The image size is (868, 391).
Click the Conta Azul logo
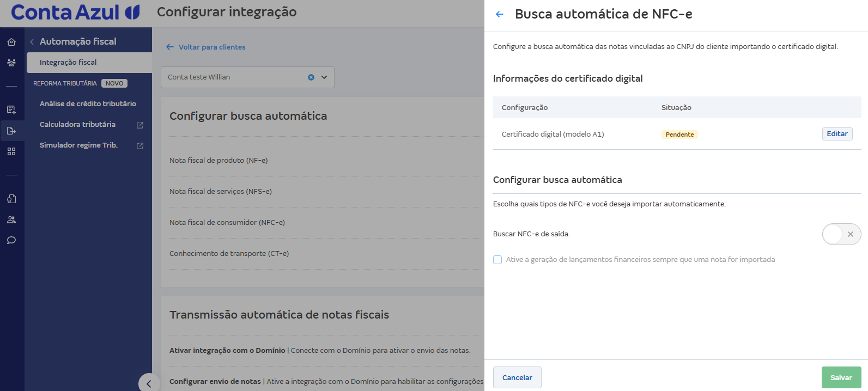click(75, 12)
